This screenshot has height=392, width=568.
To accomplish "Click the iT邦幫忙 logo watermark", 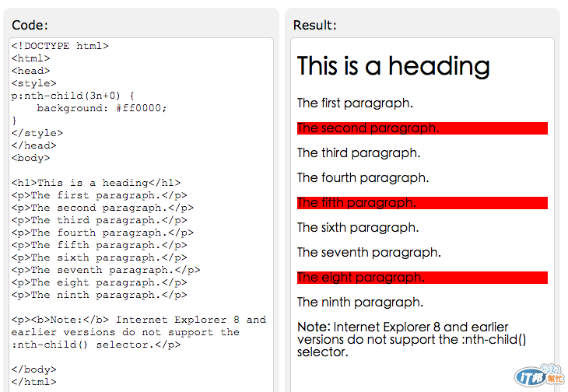I will coord(539,376).
